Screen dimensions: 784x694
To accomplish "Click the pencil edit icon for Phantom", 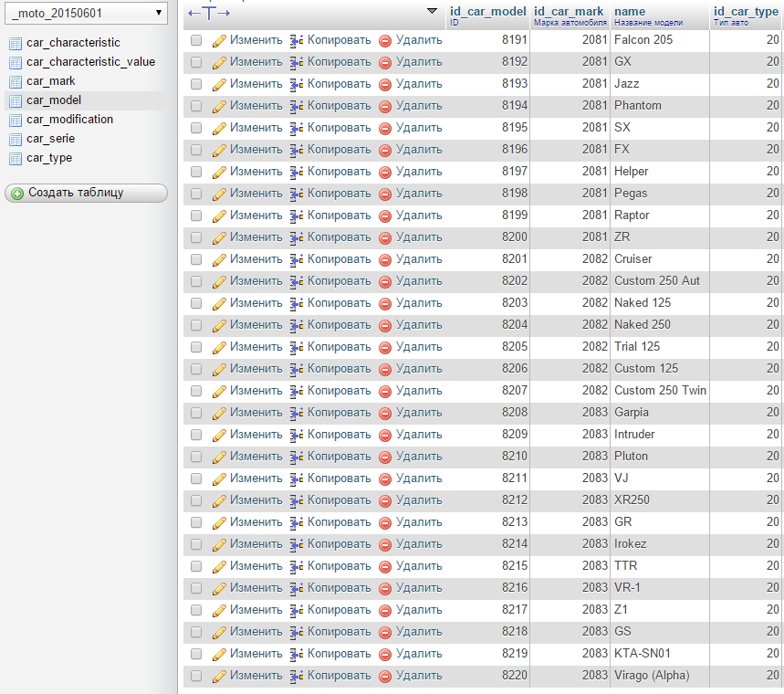I will pyautogui.click(x=219, y=107).
